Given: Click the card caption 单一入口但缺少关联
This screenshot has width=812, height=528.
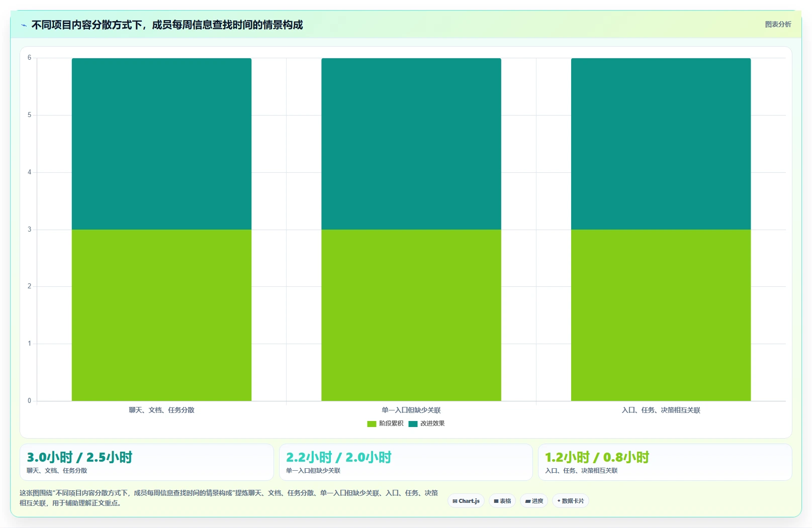Looking at the screenshot, I should pos(313,471).
